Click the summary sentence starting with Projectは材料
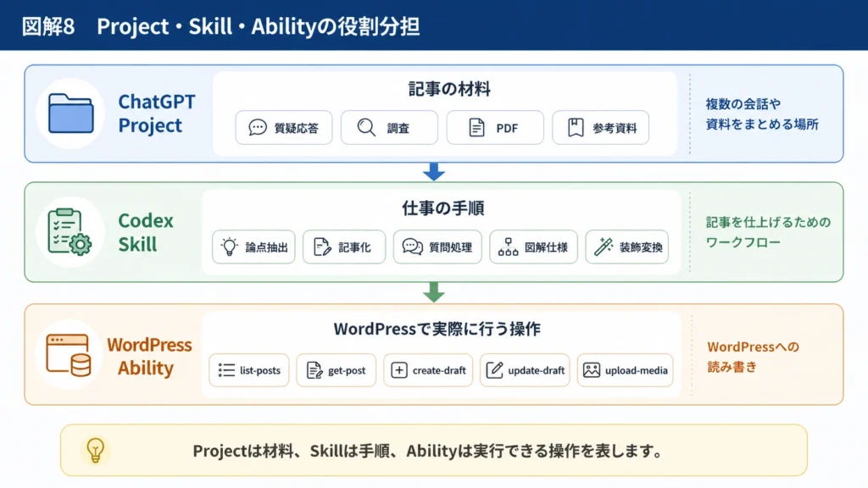Screen dimensions: 868x488 coord(427,451)
